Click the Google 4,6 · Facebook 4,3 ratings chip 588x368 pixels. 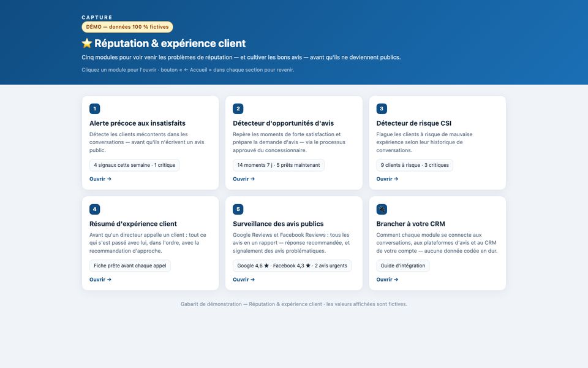tap(292, 266)
